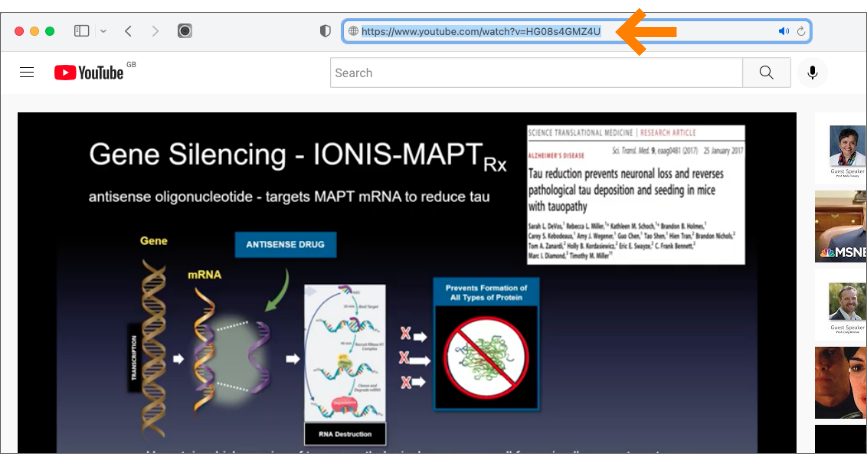This screenshot has width=867, height=454.
Task: Open the close-up face suggested thumbnail
Action: coord(840,383)
